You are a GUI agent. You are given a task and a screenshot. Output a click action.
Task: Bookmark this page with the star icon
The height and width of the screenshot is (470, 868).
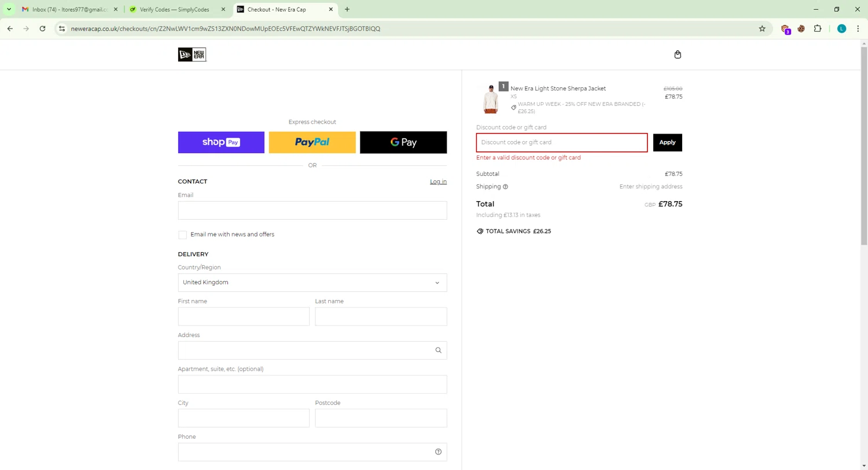pyautogui.click(x=762, y=28)
